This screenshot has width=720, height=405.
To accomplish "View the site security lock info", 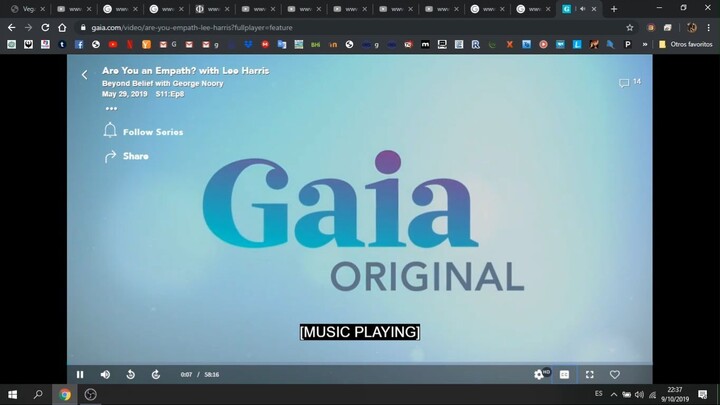I will [x=83, y=28].
